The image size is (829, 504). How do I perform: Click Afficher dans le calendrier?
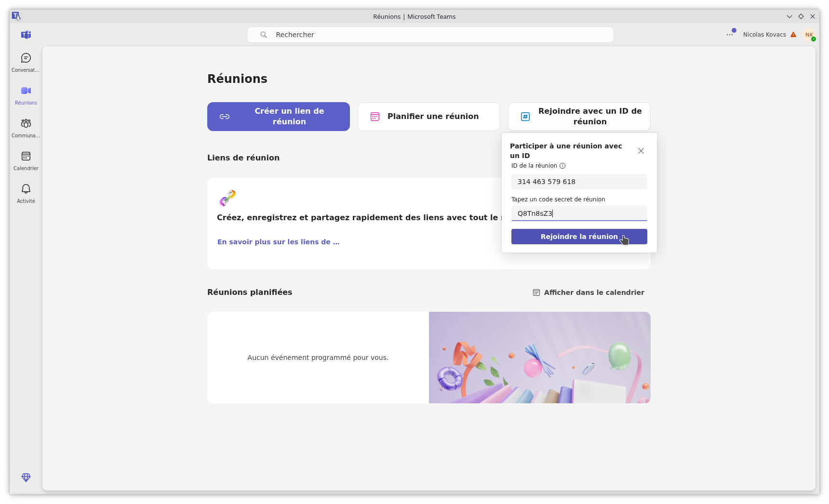(594, 292)
